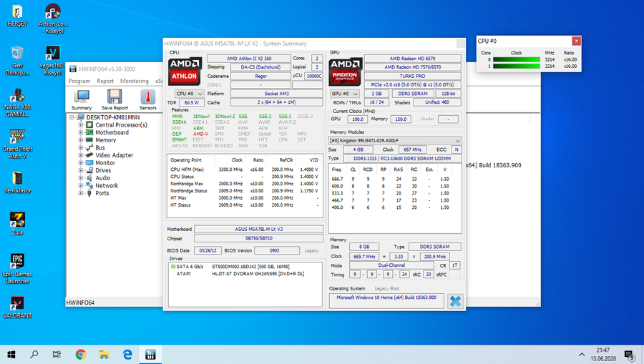
Task: Show hidden system tray icons
Action: [x=582, y=355]
